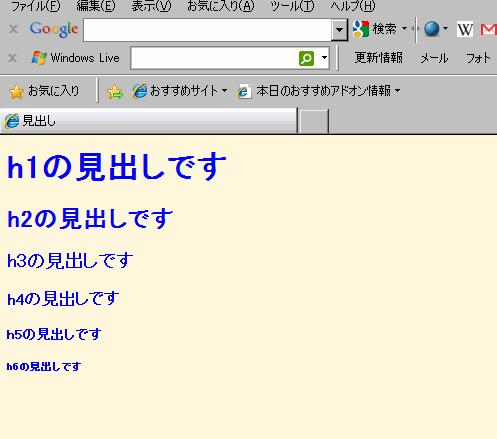Click the お気に入り favorites button
Viewport: 497px width, 439px height.
pyautogui.click(x=45, y=91)
